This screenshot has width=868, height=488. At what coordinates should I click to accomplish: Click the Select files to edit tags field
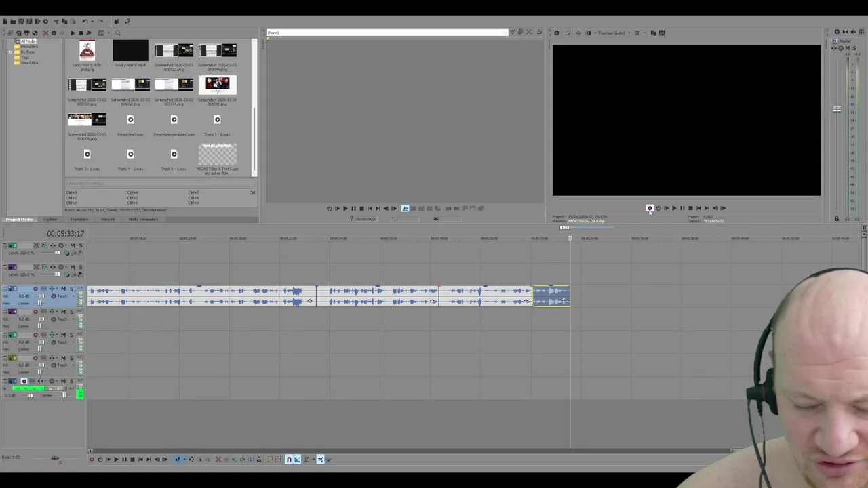(x=161, y=184)
